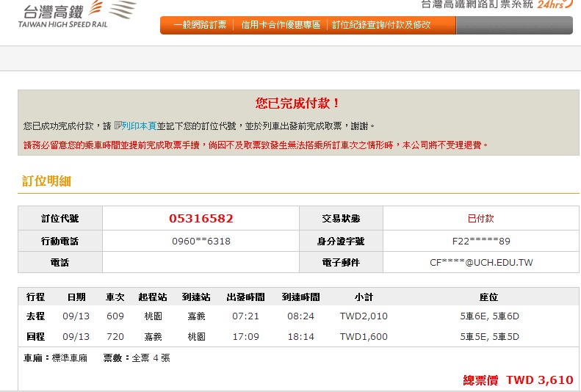This screenshot has width=581, height=392.
Task: Switch to the 信用卡合作優惠專區 tab
Action: coord(281,26)
